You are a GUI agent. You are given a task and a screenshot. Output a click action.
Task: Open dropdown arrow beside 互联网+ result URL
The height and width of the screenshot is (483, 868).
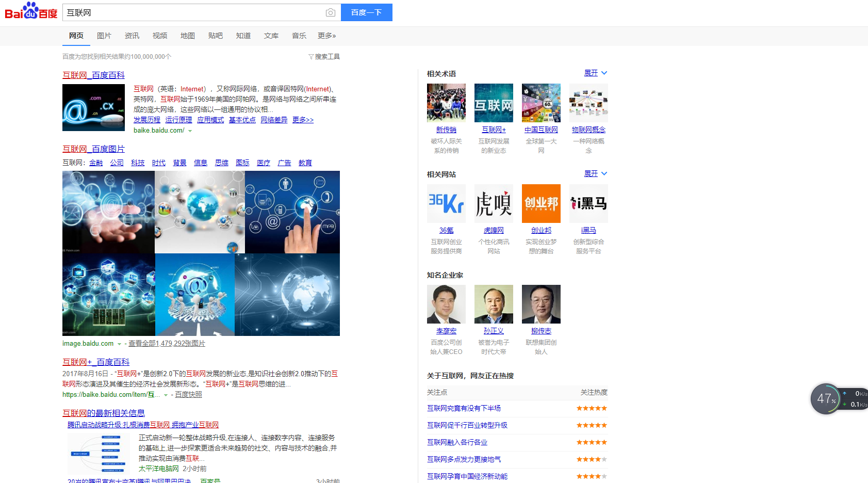[166, 395]
